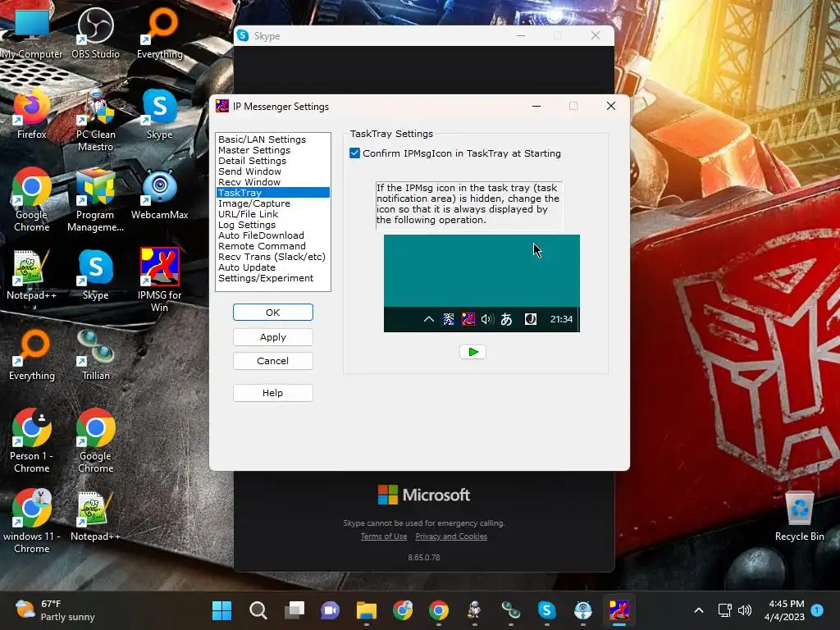Open Trillian desktop shortcut
Viewport: 840px width, 630px height.
[x=95, y=354]
